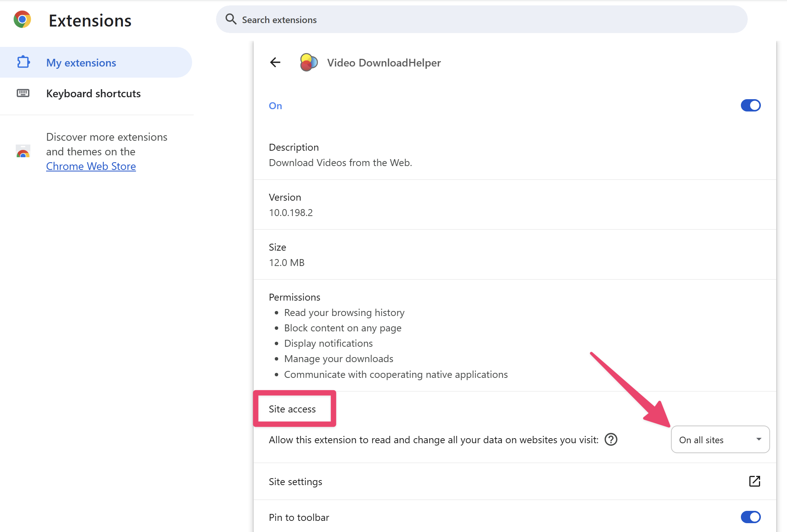787x532 pixels.
Task: Click the puzzle piece My extensions icon
Action: pos(23,62)
